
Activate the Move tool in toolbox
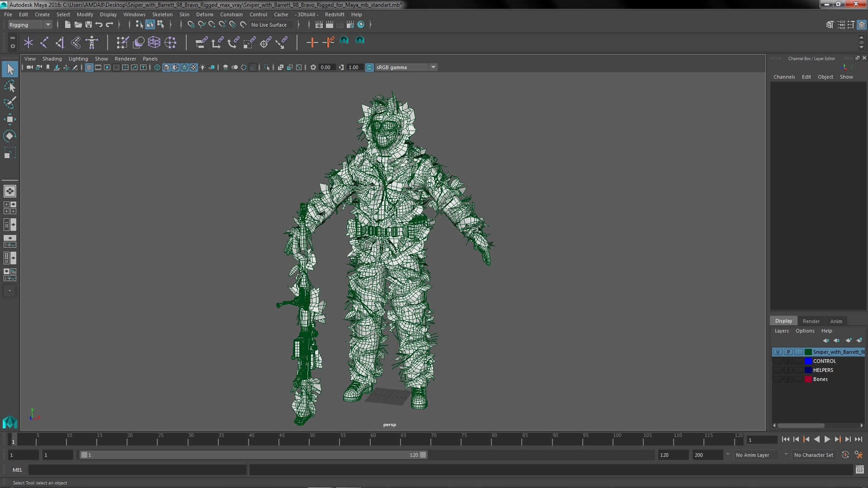click(x=10, y=119)
